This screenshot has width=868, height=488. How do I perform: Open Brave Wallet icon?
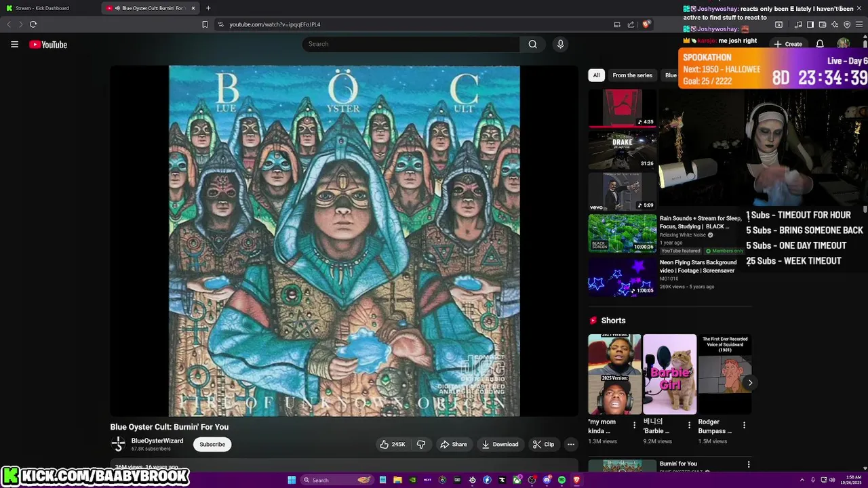click(823, 24)
